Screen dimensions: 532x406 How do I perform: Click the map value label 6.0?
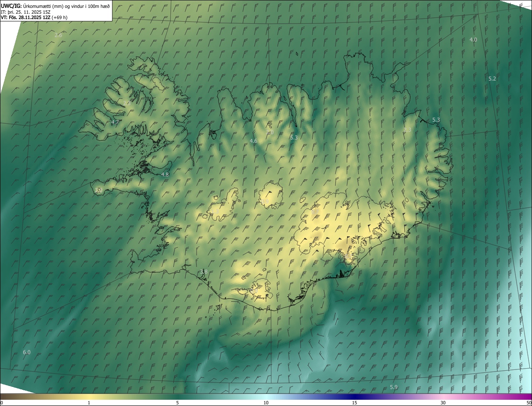pos(27,352)
